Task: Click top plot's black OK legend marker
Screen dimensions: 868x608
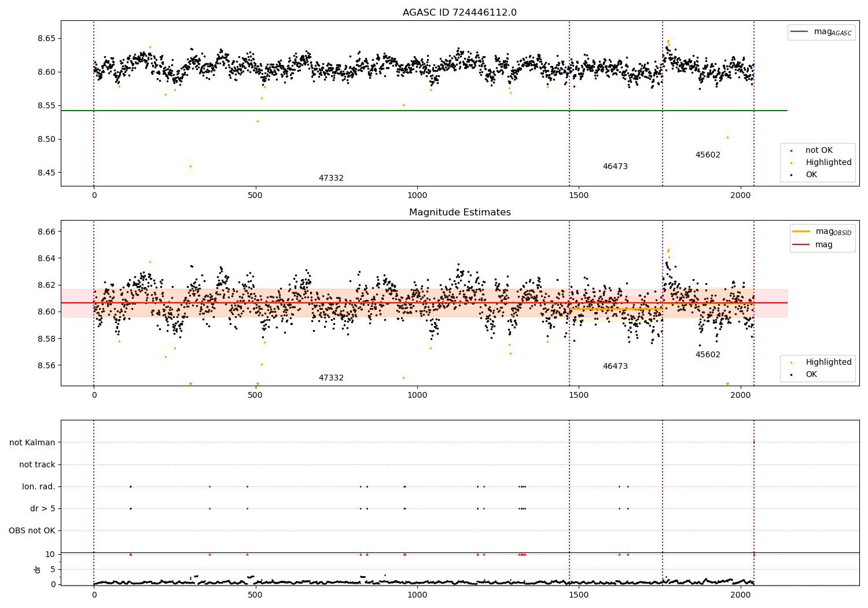Action: pos(791,175)
